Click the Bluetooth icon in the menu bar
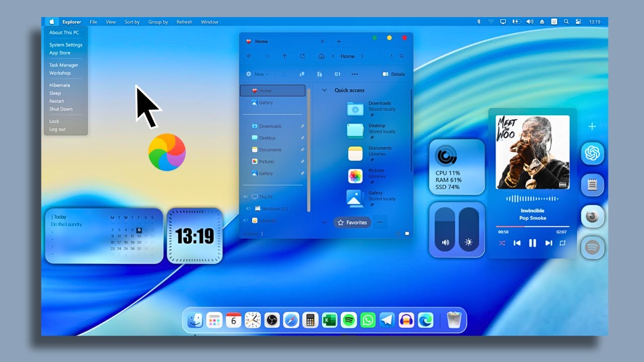 tap(478, 22)
